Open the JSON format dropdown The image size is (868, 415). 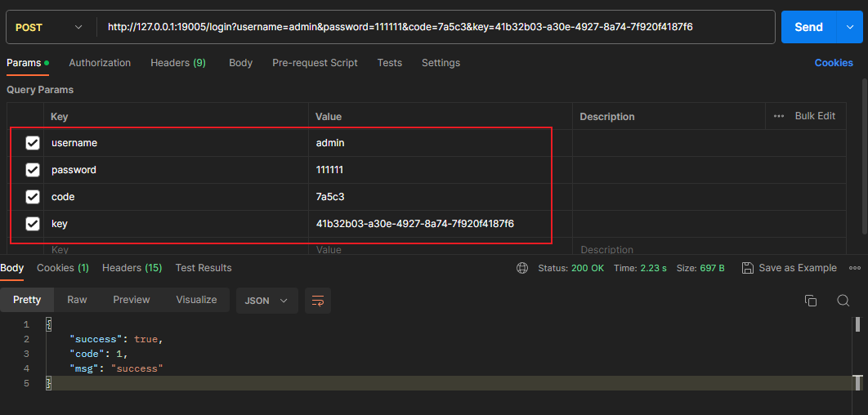266,301
